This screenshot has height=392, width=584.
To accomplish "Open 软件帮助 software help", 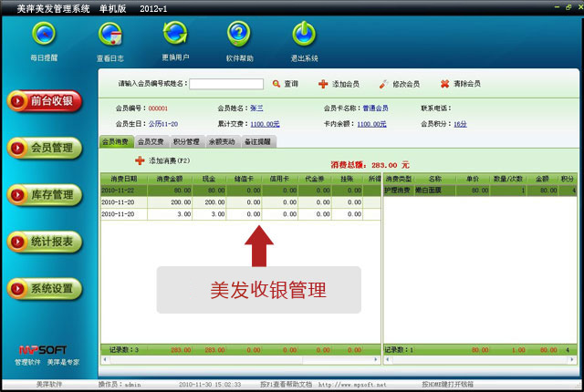I will pyautogui.click(x=239, y=37).
